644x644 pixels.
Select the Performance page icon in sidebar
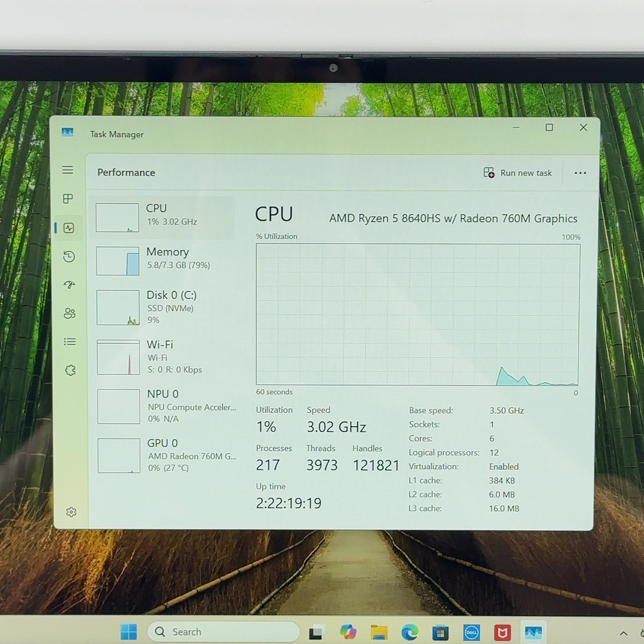pos(69,228)
